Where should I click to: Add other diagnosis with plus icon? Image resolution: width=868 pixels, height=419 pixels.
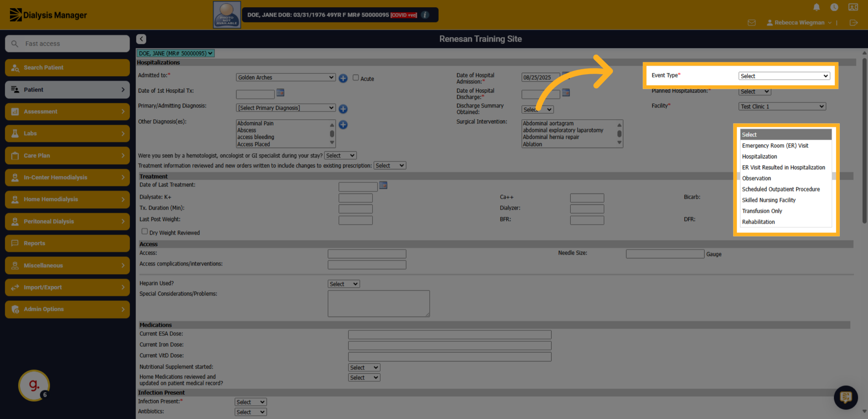click(x=343, y=125)
